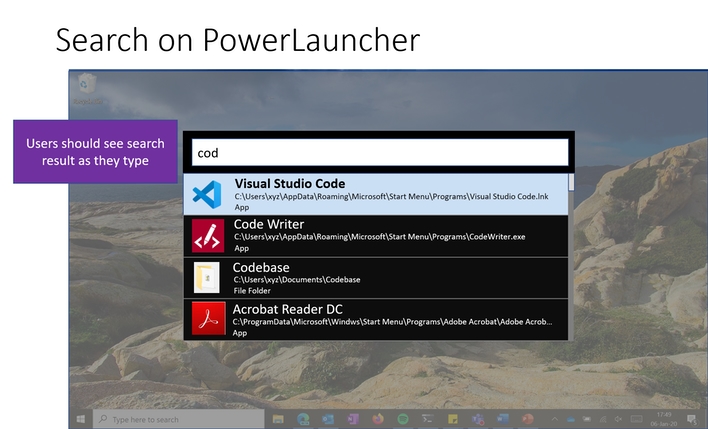Launch Microsoft Edge from the taskbar

(303, 419)
